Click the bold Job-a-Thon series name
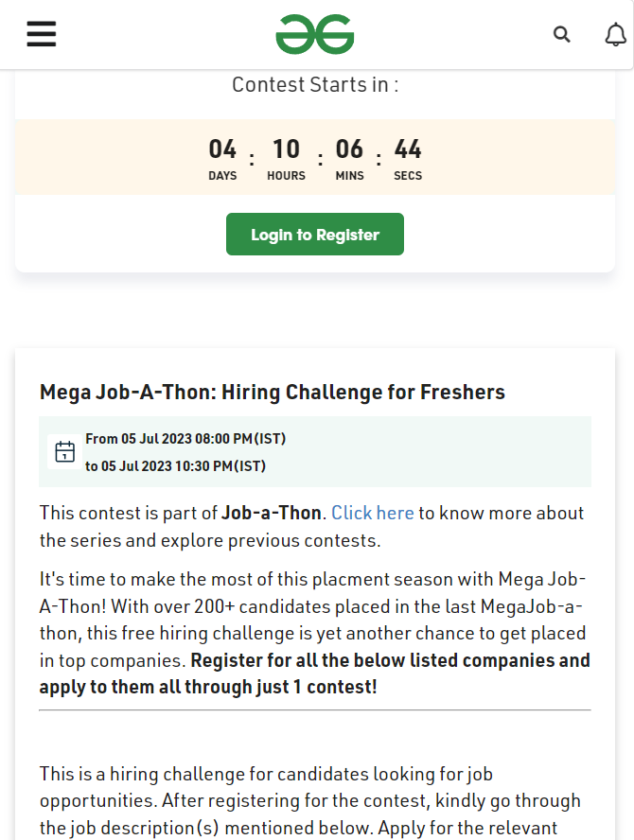634x840 pixels. point(272,513)
